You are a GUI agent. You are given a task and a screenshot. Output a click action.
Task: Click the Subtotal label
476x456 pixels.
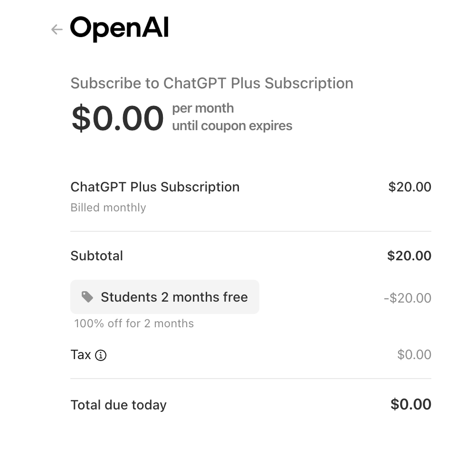pyautogui.click(x=96, y=256)
